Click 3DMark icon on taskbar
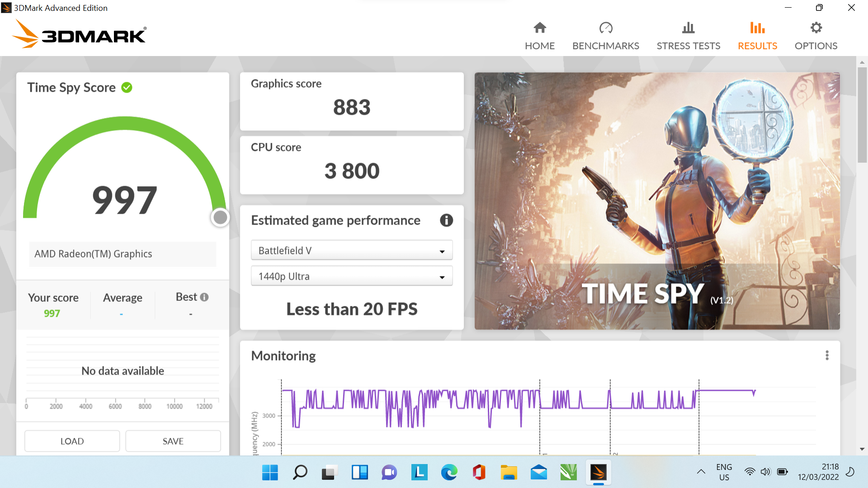 [598, 473]
